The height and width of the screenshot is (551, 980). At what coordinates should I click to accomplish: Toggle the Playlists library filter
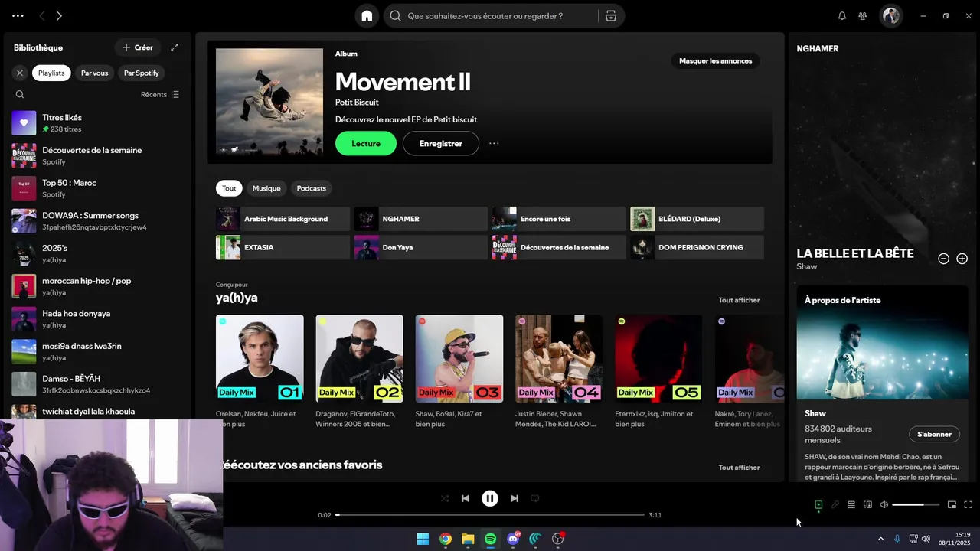click(51, 73)
